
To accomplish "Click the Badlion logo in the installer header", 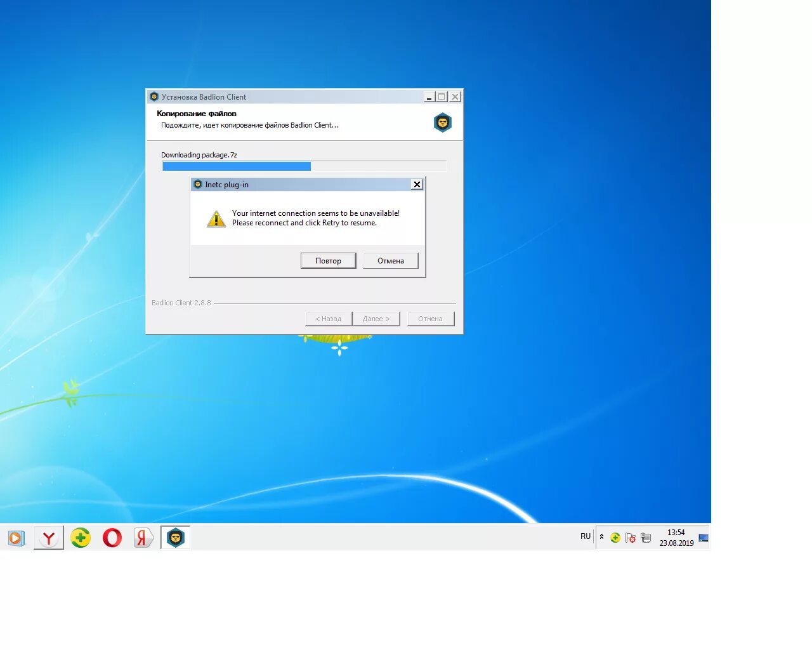I will tap(443, 122).
